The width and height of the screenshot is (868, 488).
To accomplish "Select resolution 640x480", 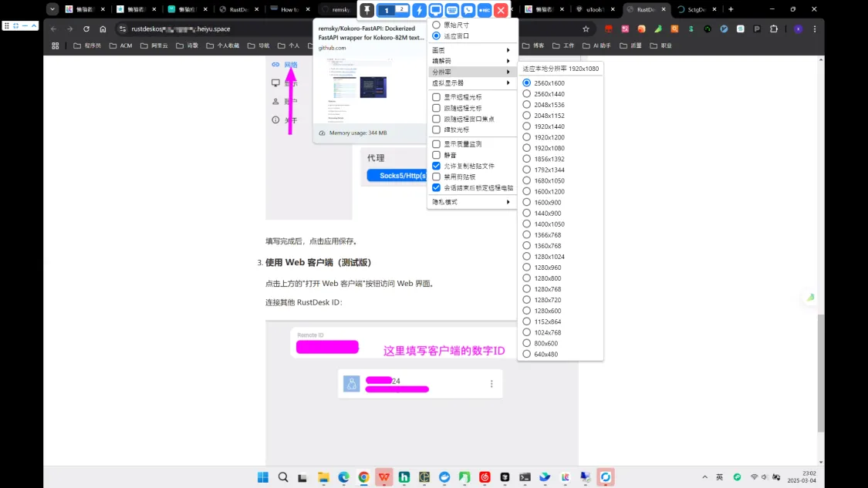I will click(540, 354).
